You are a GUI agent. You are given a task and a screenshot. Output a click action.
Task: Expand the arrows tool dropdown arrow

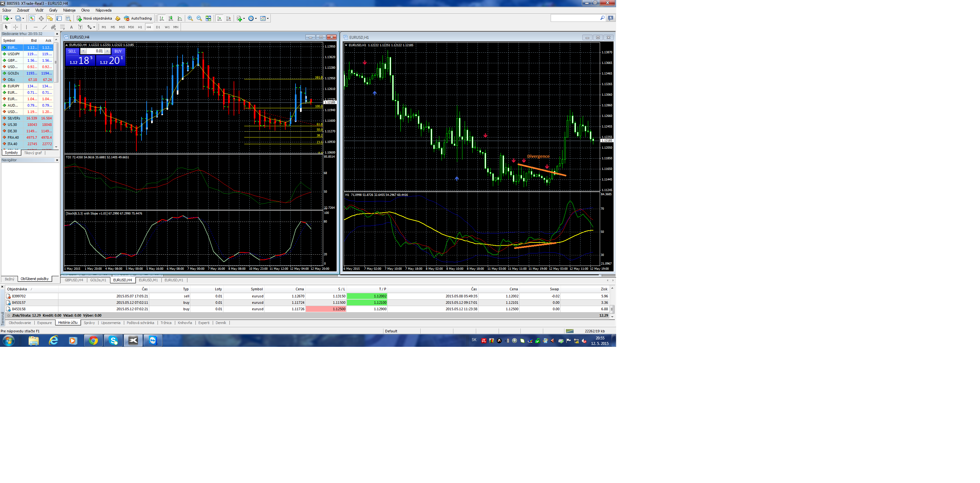click(94, 27)
